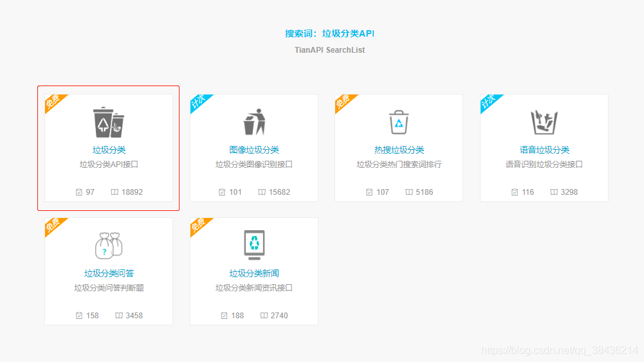This screenshot has width=644, height=362.
Task: Click the 垃圾分类问答 garbage bags icon
Action: 109,246
